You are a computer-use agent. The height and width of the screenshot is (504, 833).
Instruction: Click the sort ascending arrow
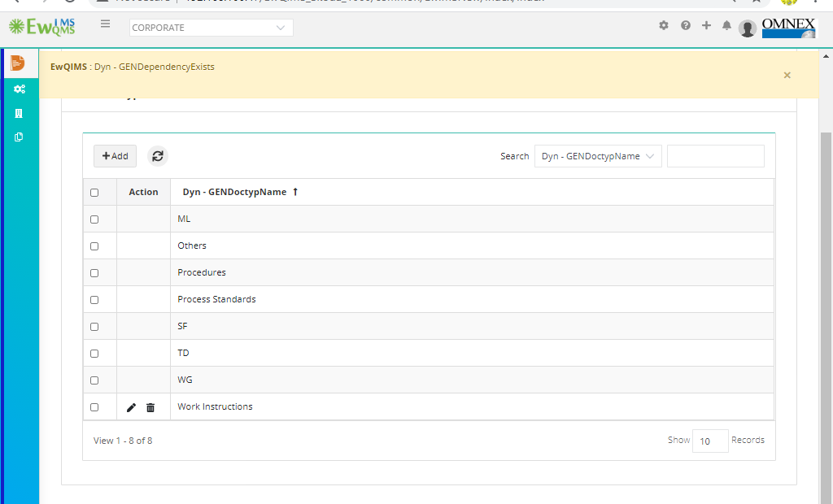click(x=295, y=192)
